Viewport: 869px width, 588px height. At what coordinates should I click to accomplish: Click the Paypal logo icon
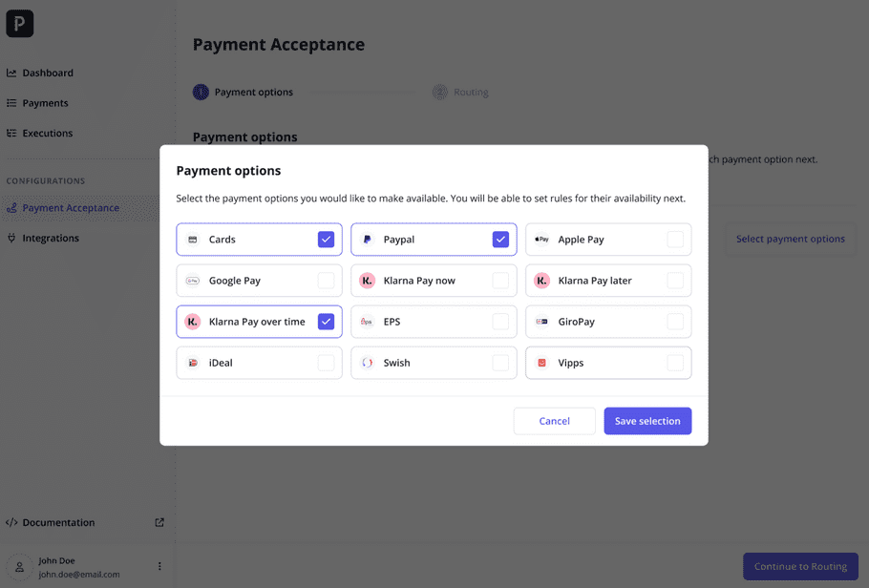coord(367,240)
